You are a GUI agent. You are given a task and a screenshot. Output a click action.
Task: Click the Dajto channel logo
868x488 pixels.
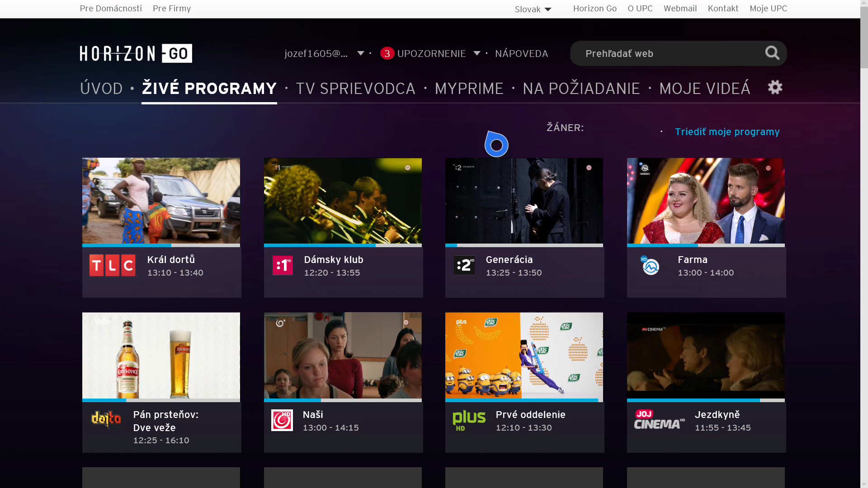click(106, 420)
